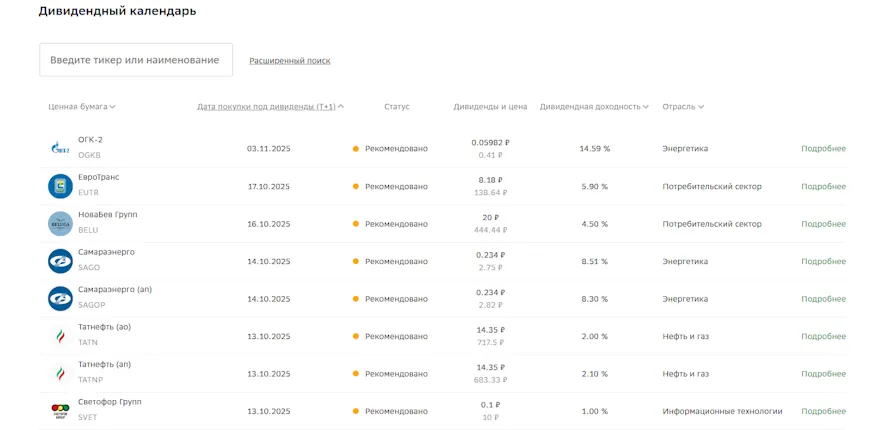Image resolution: width=870 pixels, height=430 pixels.
Task: Click the Светофор Групп SVET logo
Action: click(60, 411)
